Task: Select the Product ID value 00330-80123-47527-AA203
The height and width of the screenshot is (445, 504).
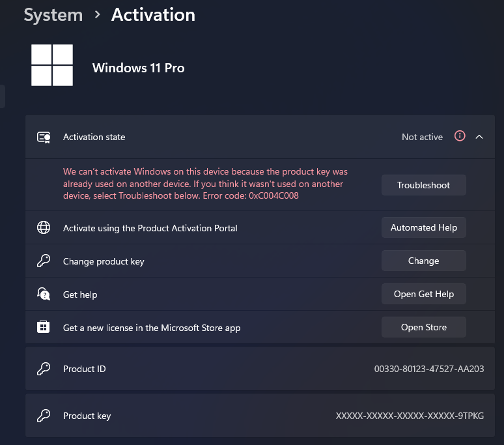Action: click(428, 369)
